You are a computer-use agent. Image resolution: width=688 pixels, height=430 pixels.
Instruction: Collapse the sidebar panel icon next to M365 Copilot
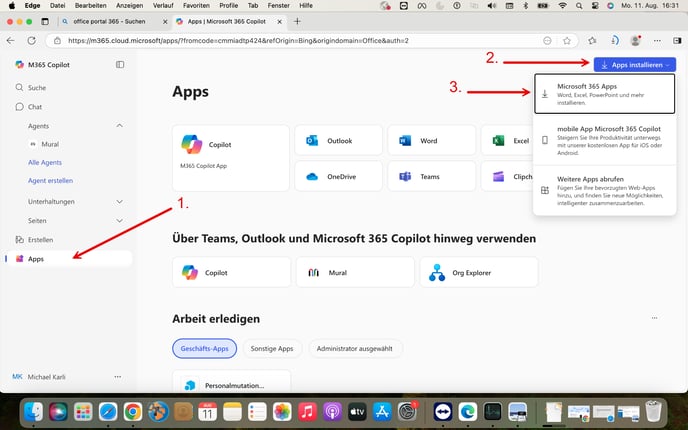(120, 64)
